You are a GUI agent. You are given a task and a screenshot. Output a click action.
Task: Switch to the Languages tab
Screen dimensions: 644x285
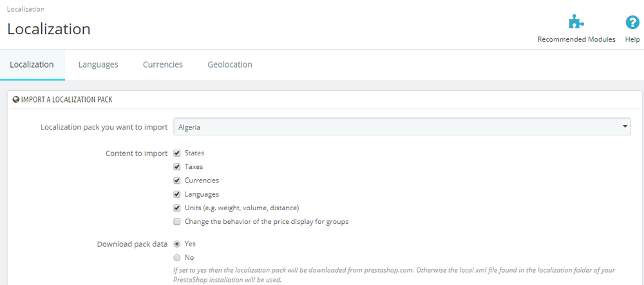[98, 64]
